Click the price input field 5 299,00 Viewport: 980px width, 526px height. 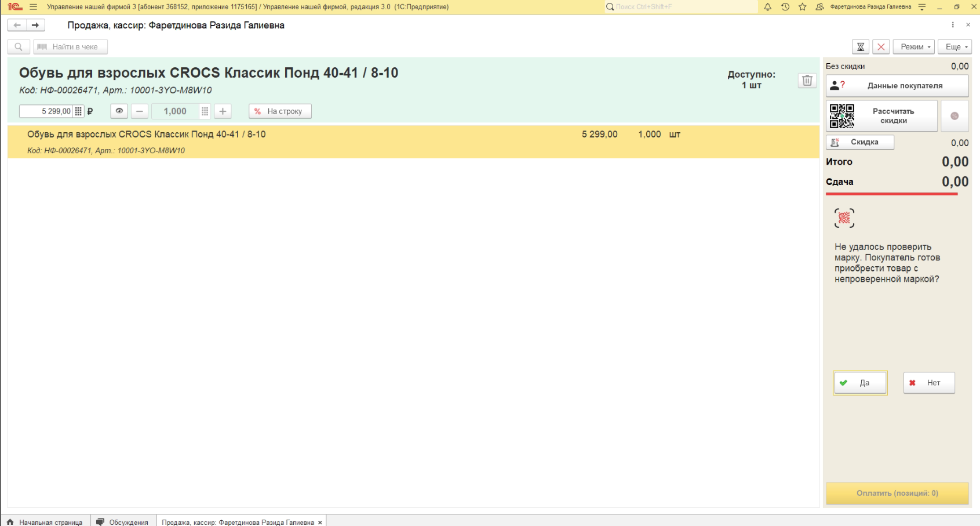[46, 111]
